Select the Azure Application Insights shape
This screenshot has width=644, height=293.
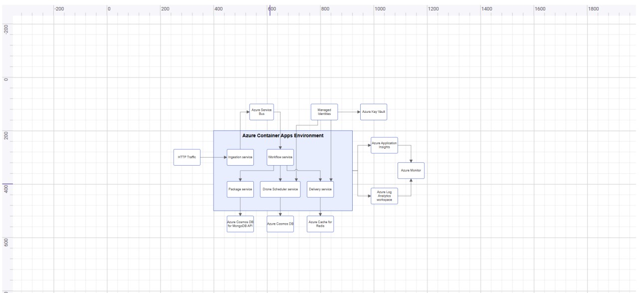click(x=384, y=145)
